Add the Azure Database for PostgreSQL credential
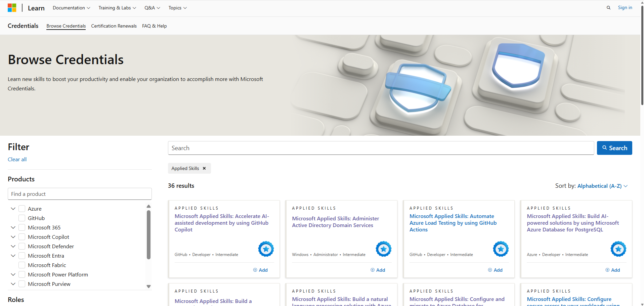 pyautogui.click(x=613, y=270)
